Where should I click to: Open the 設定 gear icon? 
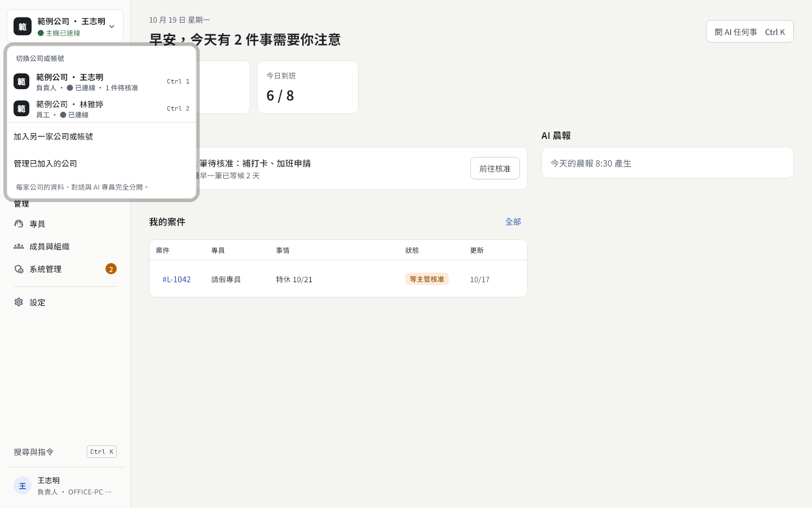click(19, 303)
